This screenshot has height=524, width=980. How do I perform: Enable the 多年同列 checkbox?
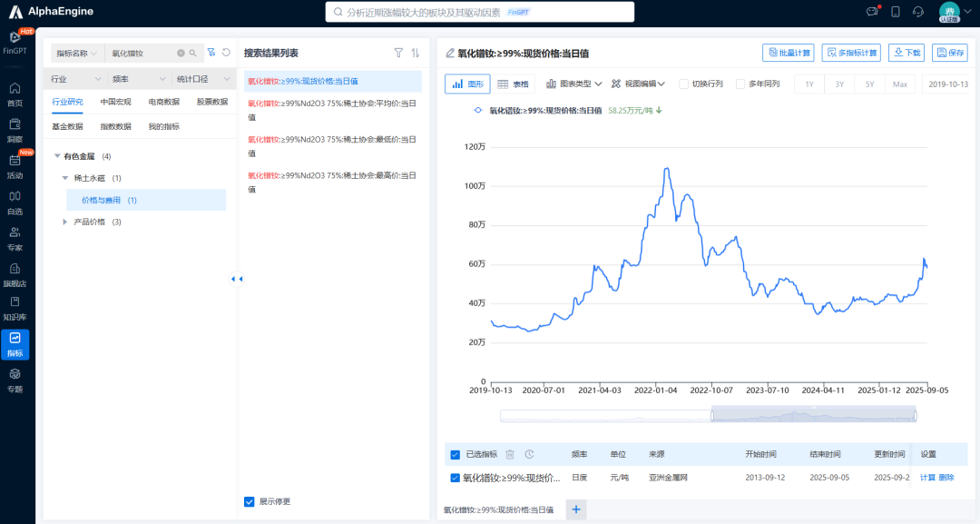(x=740, y=84)
